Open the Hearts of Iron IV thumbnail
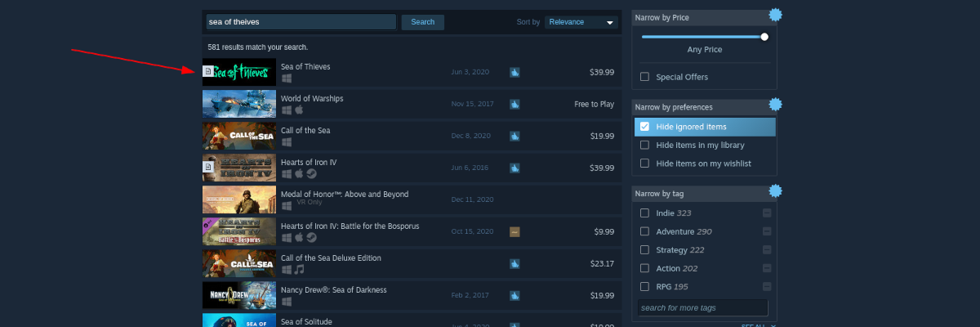The height and width of the screenshot is (327, 980). [239, 168]
